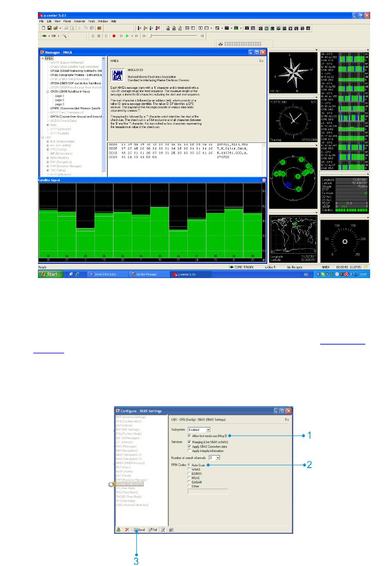Click the compass view panel
Image resolution: width=392 pixels, height=566 pixels.
tap(293, 72)
